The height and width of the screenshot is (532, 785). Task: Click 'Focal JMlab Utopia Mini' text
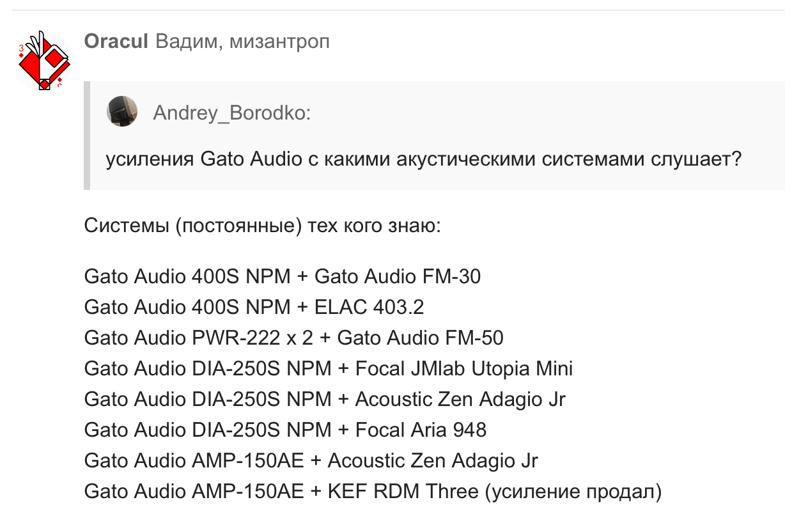click(x=464, y=368)
